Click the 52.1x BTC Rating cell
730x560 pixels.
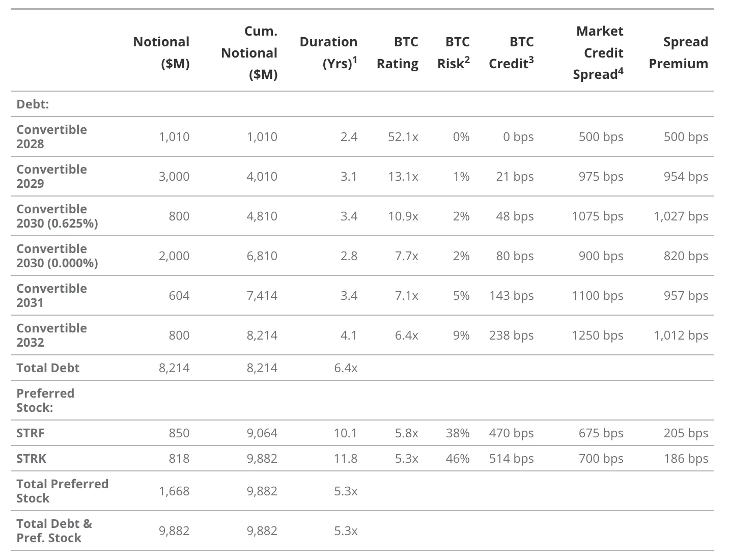click(x=403, y=136)
